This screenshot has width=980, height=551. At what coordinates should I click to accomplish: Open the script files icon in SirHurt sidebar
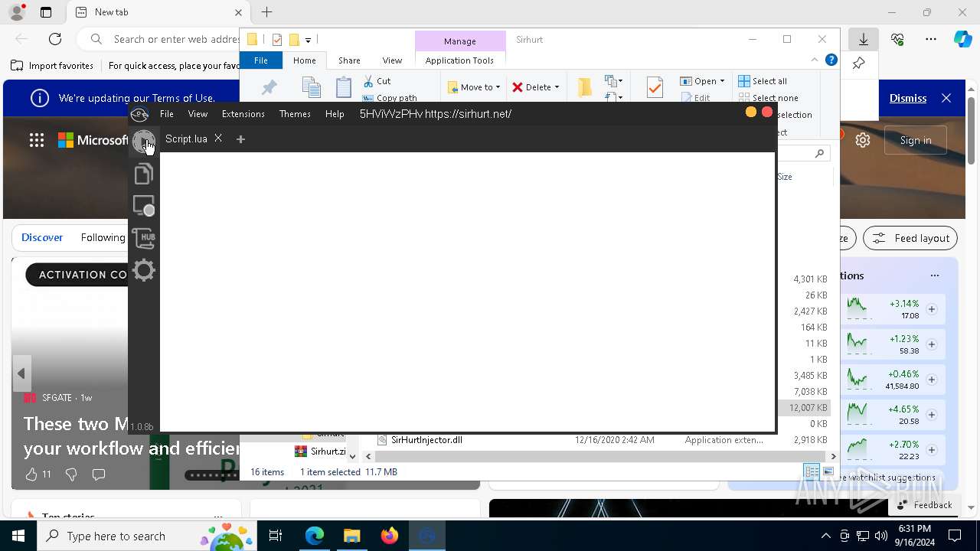coord(143,174)
